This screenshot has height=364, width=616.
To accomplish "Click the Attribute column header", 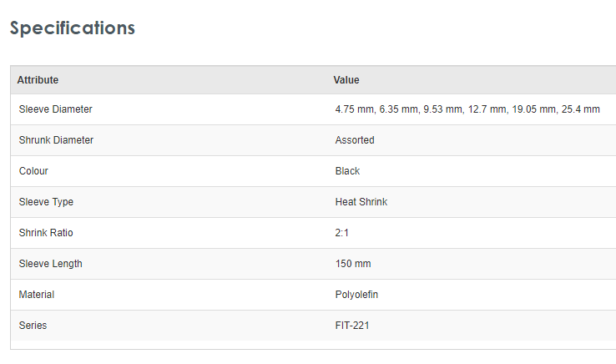I will pyautogui.click(x=38, y=80).
